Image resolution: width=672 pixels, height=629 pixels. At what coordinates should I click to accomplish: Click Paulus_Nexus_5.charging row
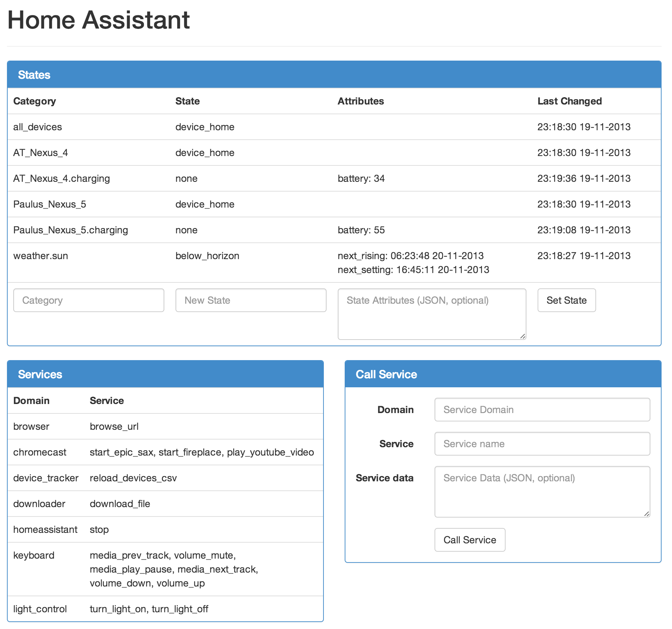coord(71,230)
